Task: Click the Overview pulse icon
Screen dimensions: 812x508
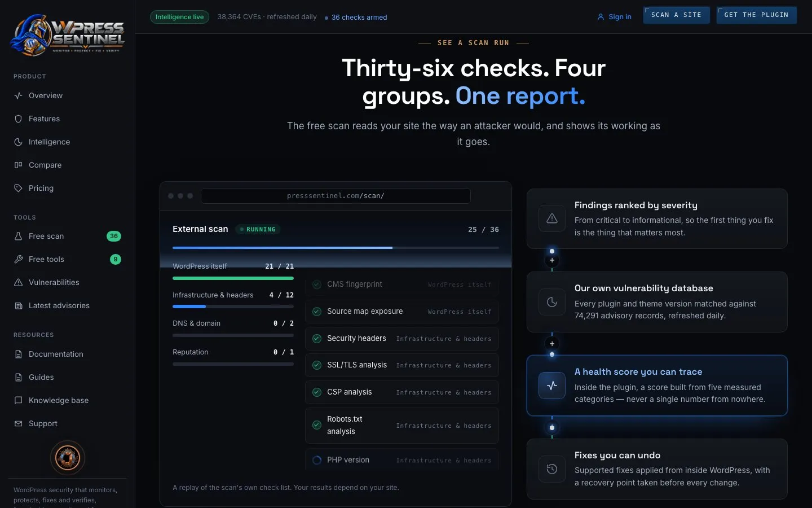Action: click(x=18, y=96)
